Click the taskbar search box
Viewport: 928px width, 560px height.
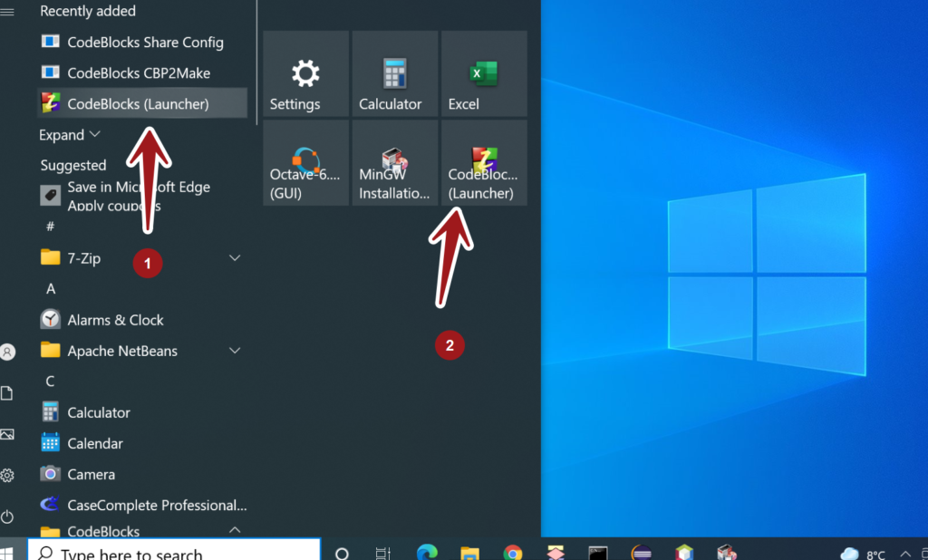(174, 552)
